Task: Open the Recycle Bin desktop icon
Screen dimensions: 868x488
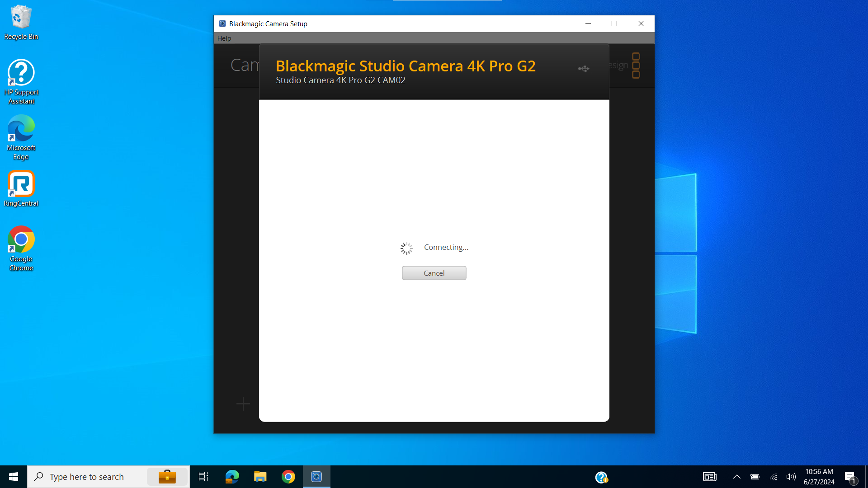Action: [x=21, y=23]
